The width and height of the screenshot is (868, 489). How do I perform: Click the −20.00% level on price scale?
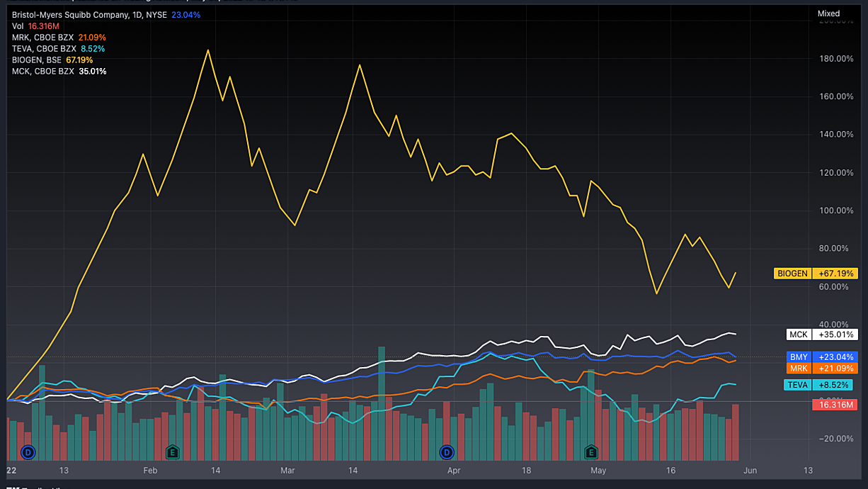point(836,439)
